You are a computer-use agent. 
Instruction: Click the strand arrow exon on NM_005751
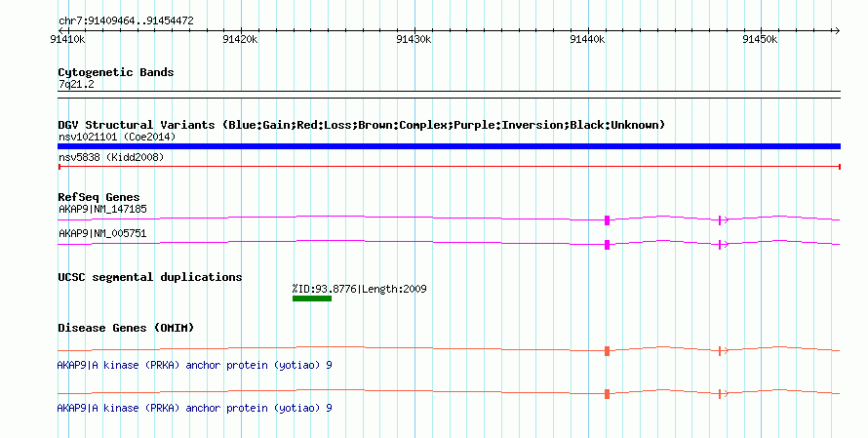click(x=723, y=245)
